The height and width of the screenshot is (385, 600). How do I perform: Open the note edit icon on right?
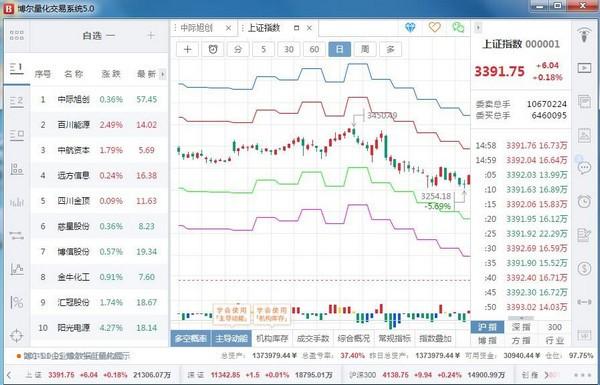[584, 235]
